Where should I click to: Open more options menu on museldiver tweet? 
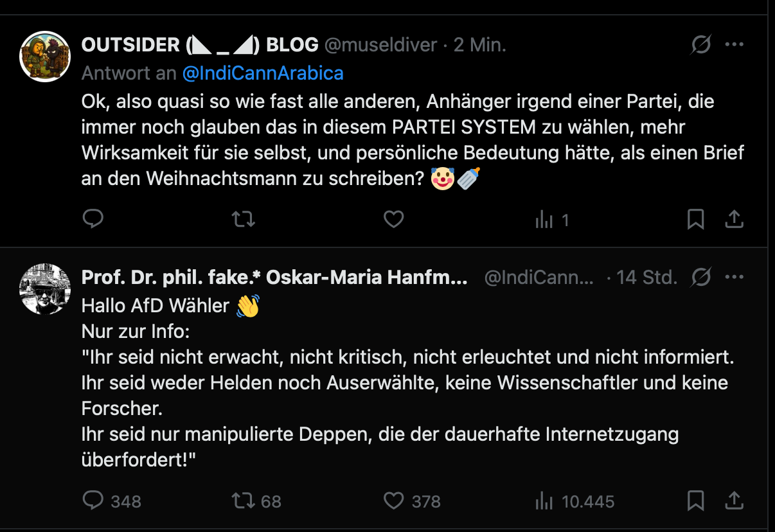pyautogui.click(x=735, y=45)
